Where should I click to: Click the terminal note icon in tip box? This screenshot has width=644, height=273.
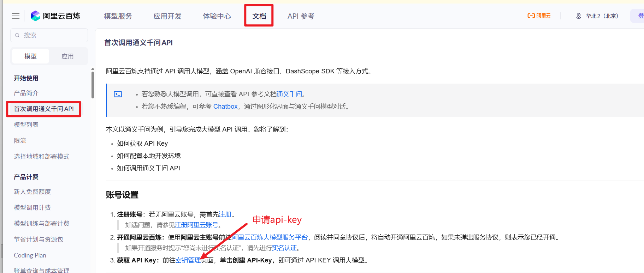(x=118, y=94)
